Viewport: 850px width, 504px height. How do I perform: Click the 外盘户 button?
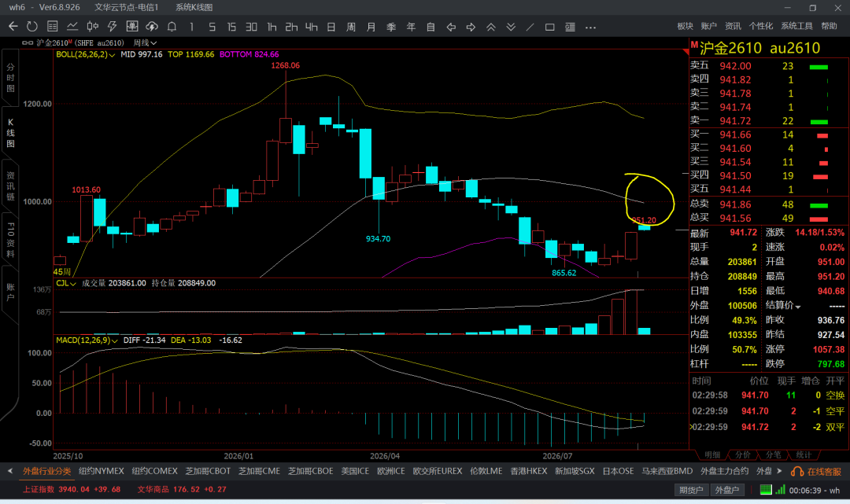point(726,490)
